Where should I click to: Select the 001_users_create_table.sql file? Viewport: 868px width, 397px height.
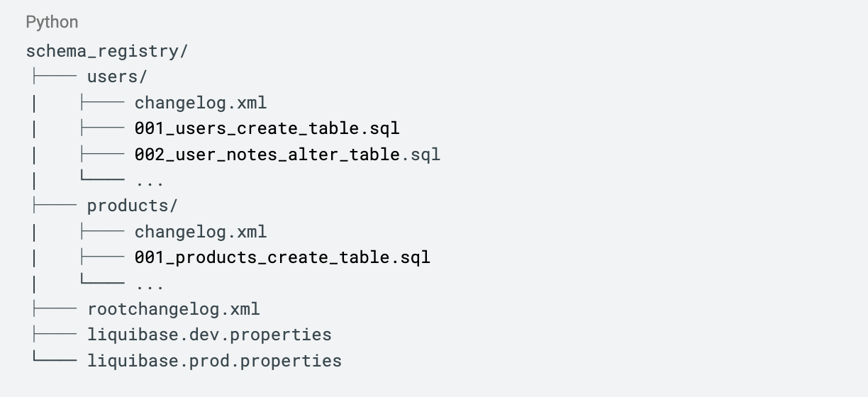[x=267, y=128]
